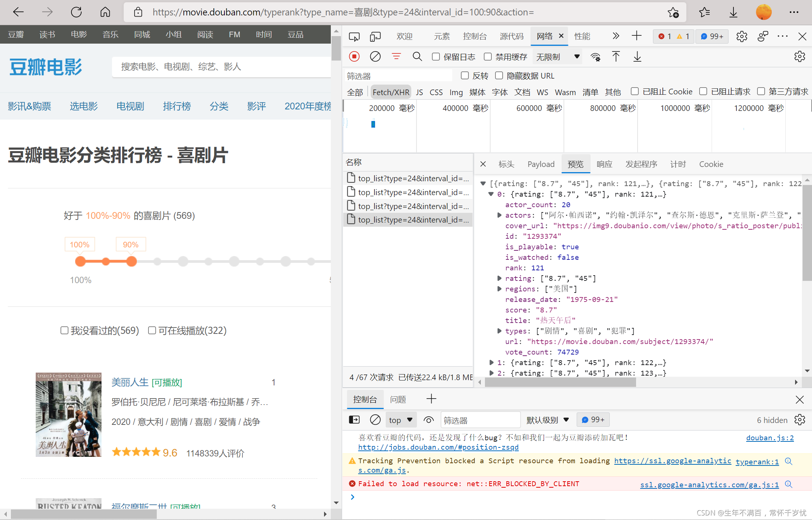This screenshot has width=812, height=520.
Task: Switch to the 源代码 DevTools tab
Action: tap(511, 36)
